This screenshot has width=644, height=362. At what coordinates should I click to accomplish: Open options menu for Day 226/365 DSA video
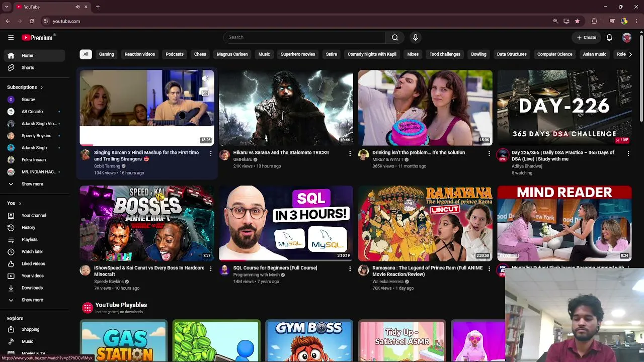tap(628, 153)
